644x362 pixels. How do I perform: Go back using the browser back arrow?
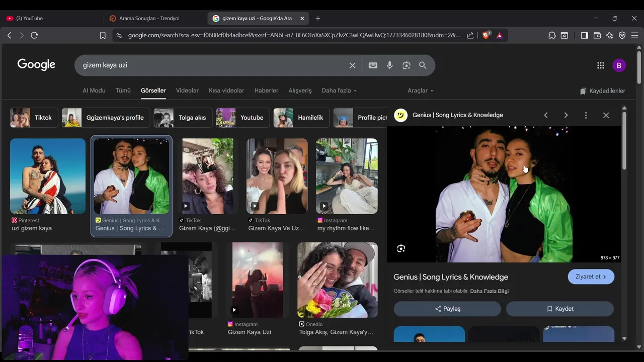point(9,35)
